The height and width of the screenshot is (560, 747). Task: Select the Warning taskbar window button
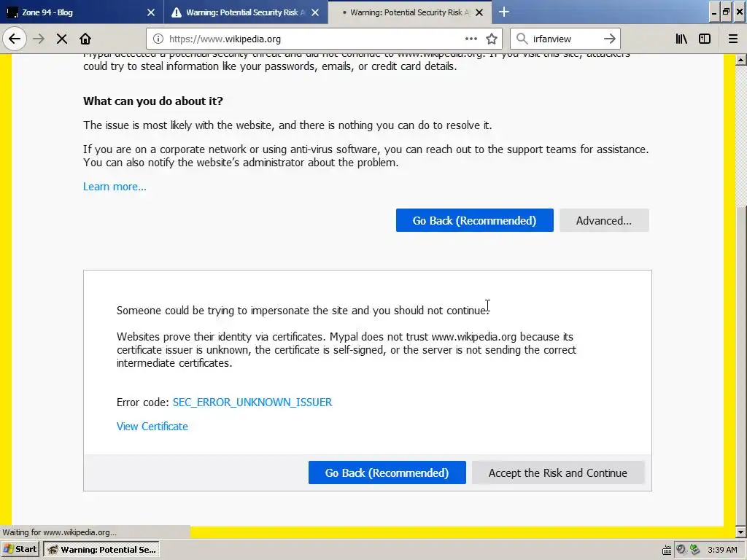(x=101, y=550)
